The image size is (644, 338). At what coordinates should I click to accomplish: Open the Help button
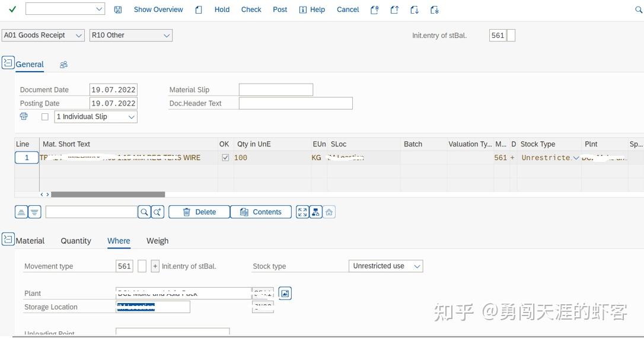pyautogui.click(x=312, y=9)
